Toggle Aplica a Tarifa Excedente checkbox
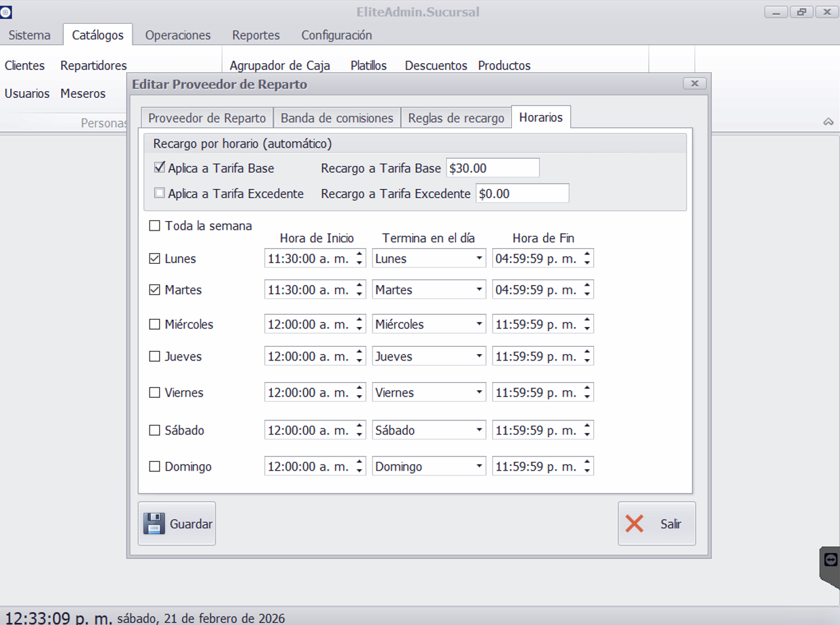 160,193
